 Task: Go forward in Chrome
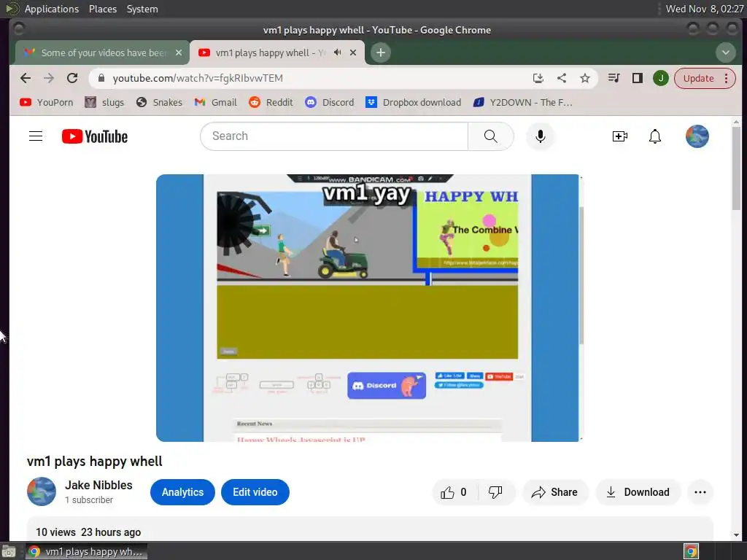pyautogui.click(x=49, y=78)
